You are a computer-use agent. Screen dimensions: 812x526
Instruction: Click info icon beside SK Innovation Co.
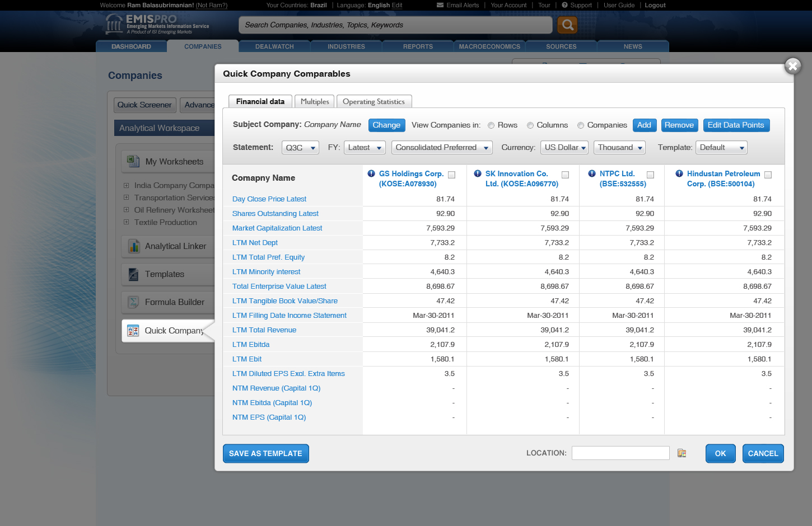(478, 173)
